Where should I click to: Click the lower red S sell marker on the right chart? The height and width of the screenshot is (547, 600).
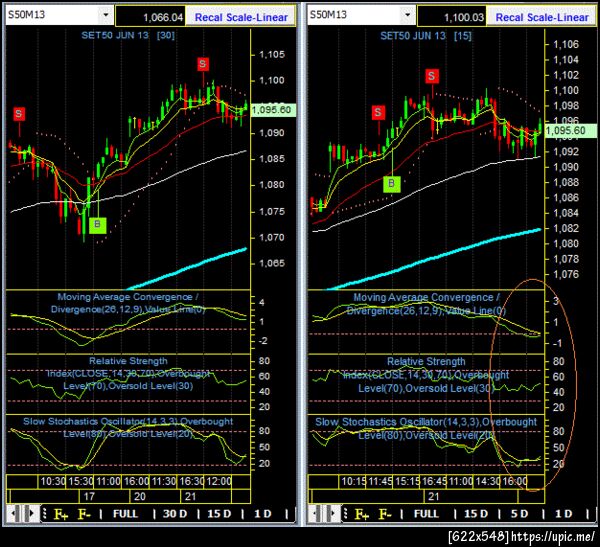click(378, 113)
